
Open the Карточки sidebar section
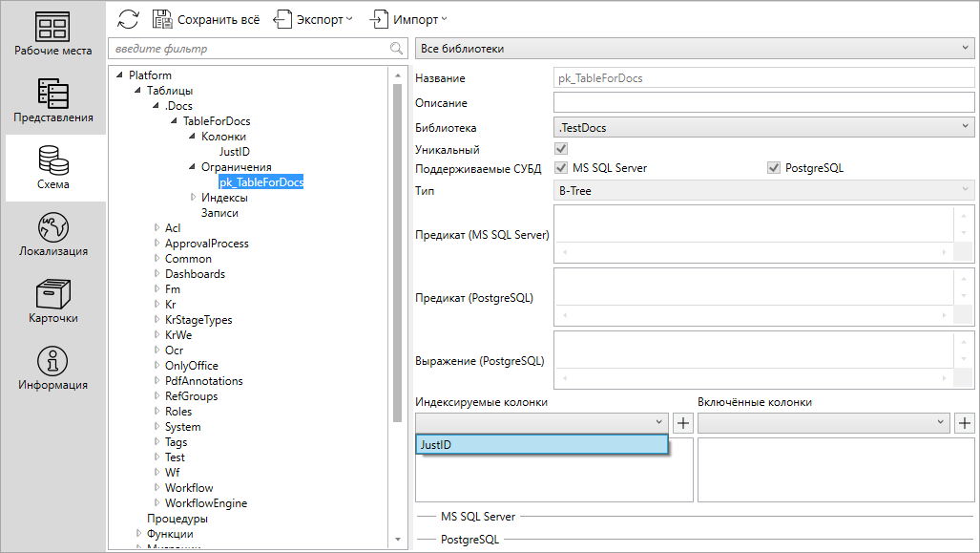[x=52, y=302]
